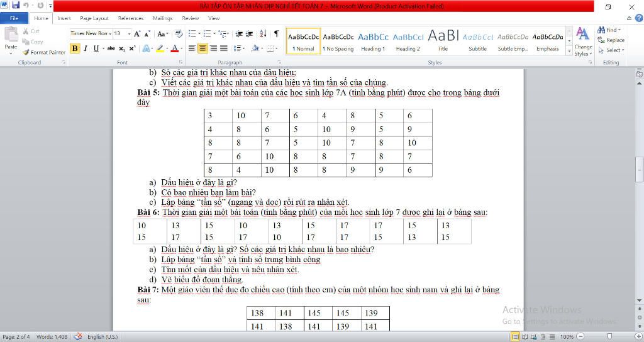Image resolution: width=644 pixels, height=342 pixels.
Task: Click the zoom out minus button
Action: point(580,337)
